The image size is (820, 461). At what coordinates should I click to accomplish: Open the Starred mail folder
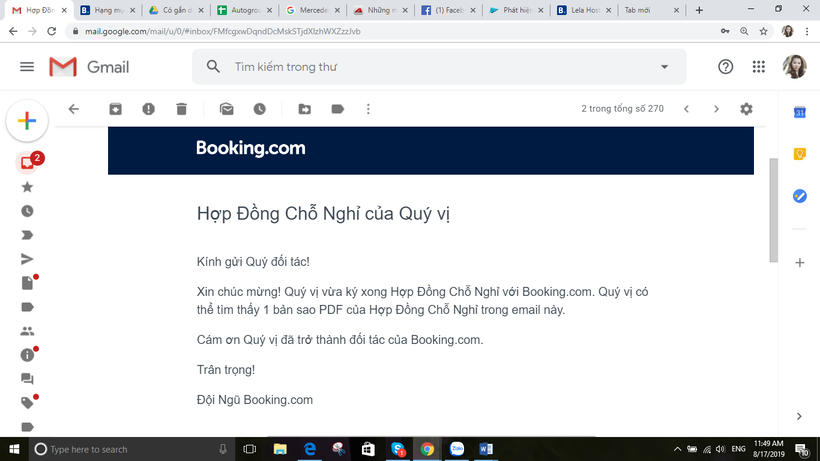[27, 187]
